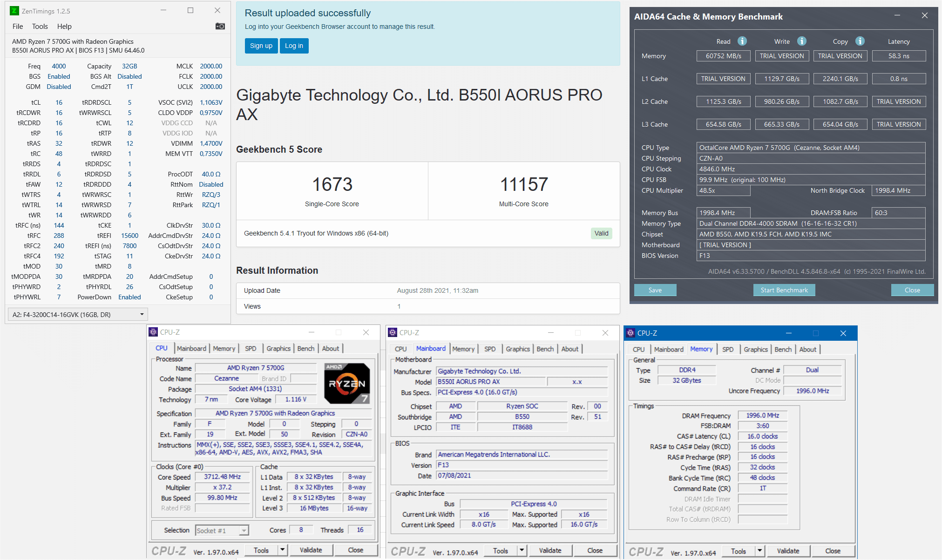The width and height of the screenshot is (942, 560).
Task: Click the Write info icon in AIDA64
Action: click(x=801, y=41)
